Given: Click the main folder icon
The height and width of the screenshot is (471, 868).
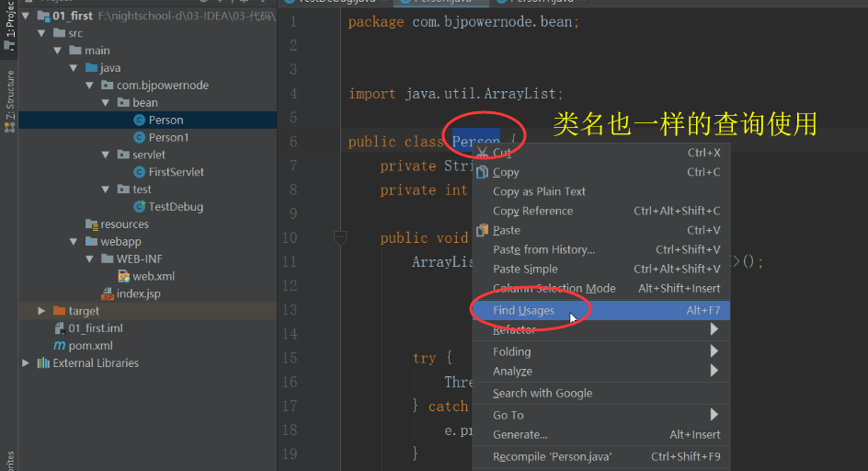Looking at the screenshot, I should click(x=75, y=51).
